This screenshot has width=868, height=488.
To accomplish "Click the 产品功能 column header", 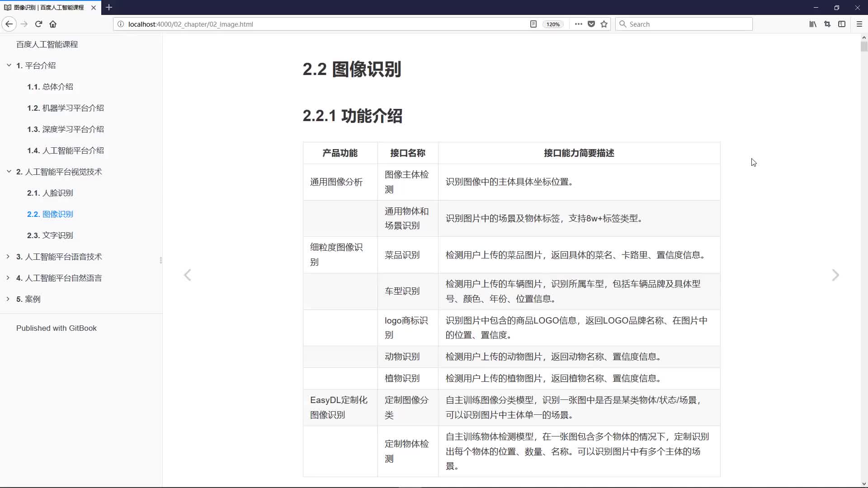I will pyautogui.click(x=340, y=153).
